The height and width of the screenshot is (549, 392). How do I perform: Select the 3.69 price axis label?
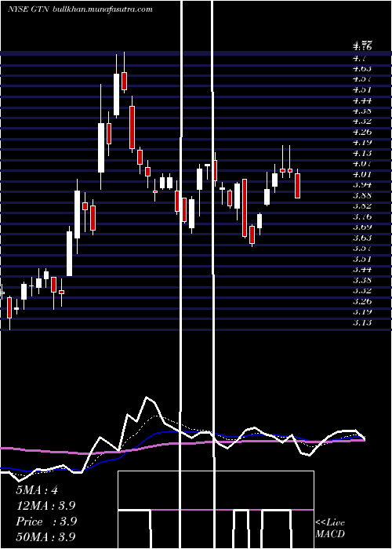click(x=362, y=227)
